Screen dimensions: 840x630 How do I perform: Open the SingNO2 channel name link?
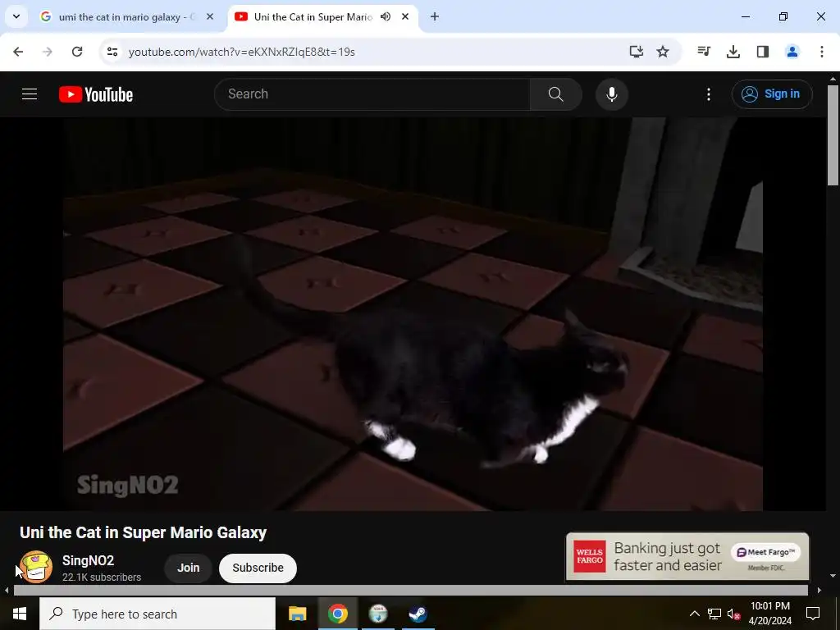coord(88,560)
